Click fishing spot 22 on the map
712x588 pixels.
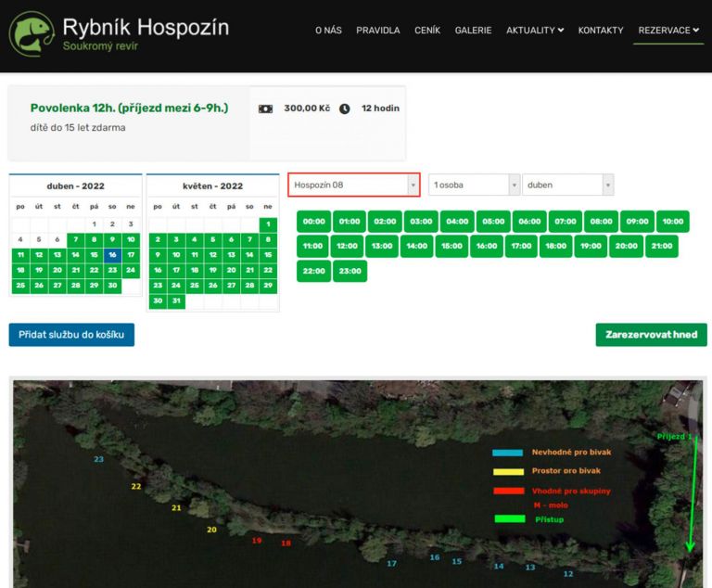[136, 486]
